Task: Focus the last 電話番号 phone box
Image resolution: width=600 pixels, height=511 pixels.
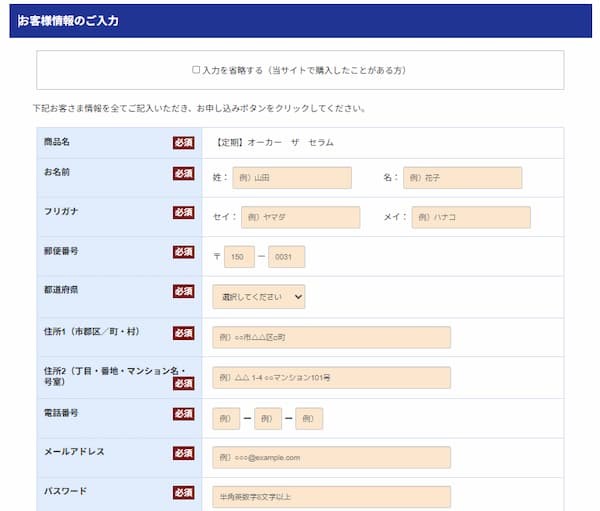Action: (x=309, y=418)
